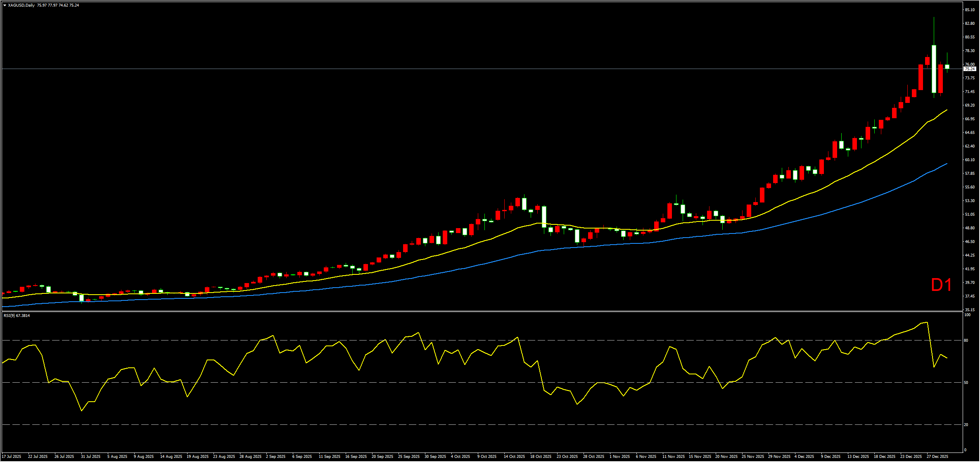The height and width of the screenshot is (462, 980).
Task: Click the 20 level on RSI scale
Action: [x=966, y=425]
